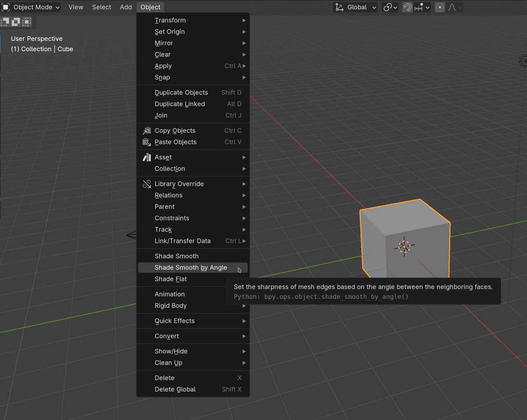Image resolution: width=527 pixels, height=420 pixels.
Task: Choose the selection mode with two solid overlapping squares
Action: (x=16, y=22)
